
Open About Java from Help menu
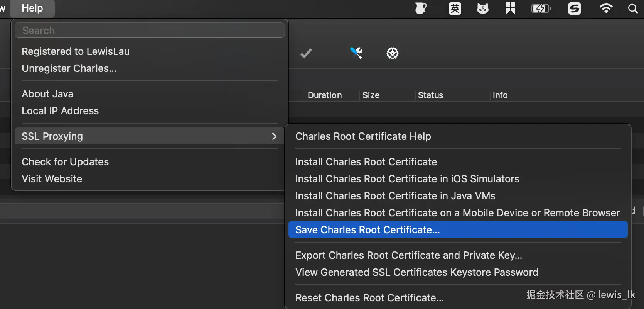(x=150, y=94)
